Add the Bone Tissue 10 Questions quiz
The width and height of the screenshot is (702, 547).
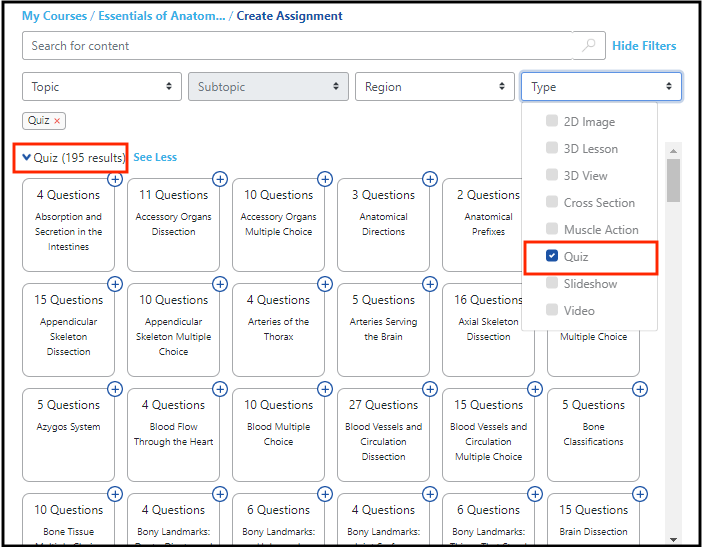tap(115, 494)
